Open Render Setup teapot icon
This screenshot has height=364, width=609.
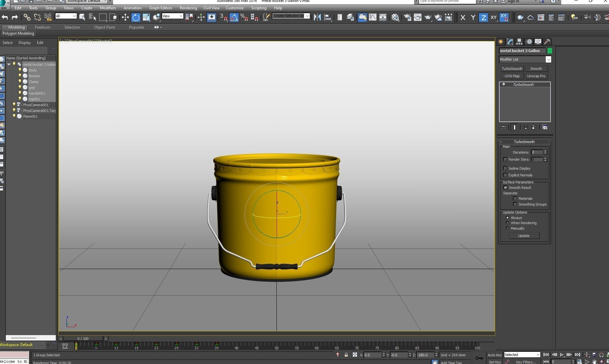click(x=407, y=17)
